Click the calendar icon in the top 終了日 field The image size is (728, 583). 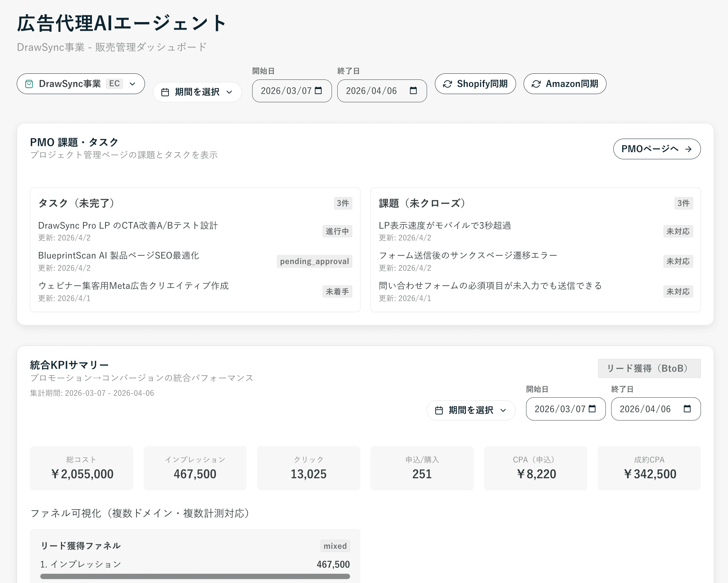click(x=413, y=91)
